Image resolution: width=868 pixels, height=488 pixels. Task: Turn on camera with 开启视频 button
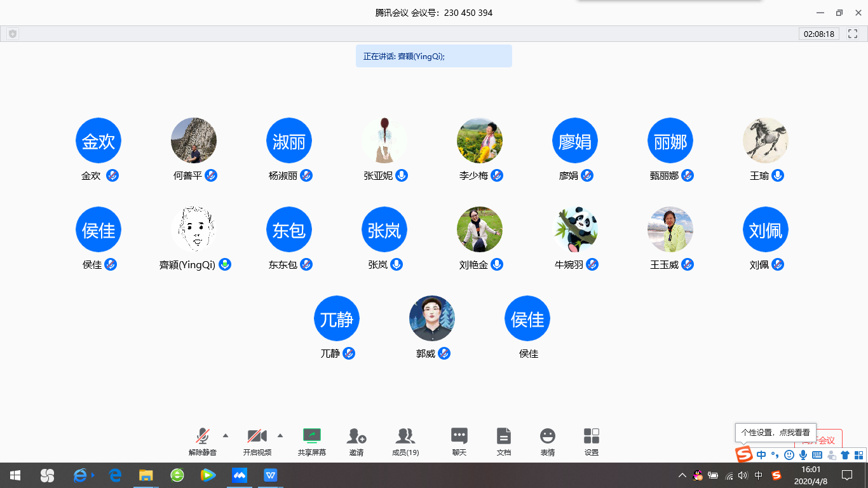point(257,437)
